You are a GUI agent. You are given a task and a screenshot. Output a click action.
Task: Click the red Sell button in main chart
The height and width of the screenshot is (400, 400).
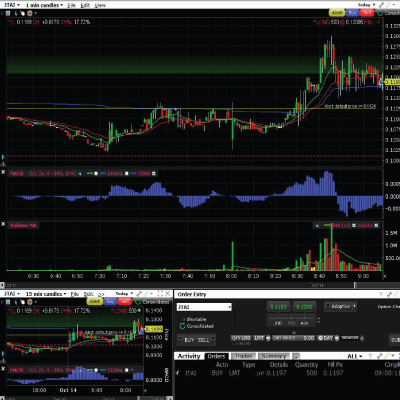point(367,13)
